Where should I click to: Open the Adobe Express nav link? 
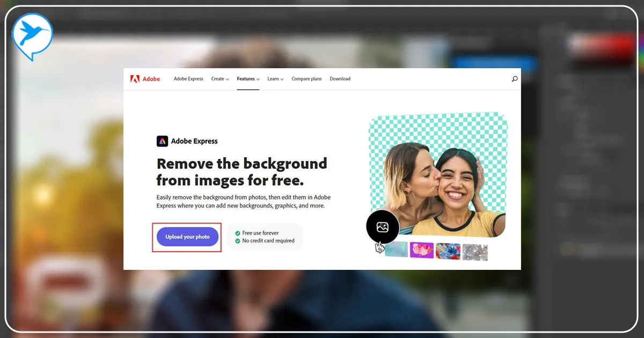coord(188,79)
